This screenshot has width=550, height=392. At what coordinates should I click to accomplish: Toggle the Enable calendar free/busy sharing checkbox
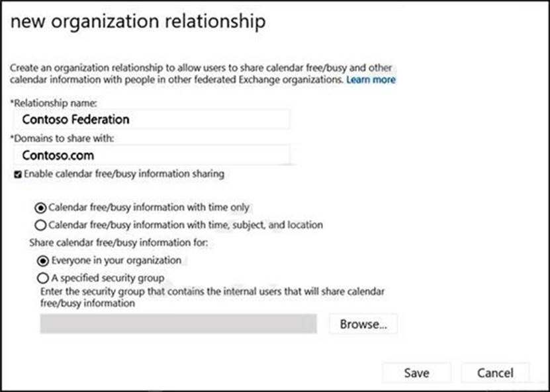tap(17, 175)
